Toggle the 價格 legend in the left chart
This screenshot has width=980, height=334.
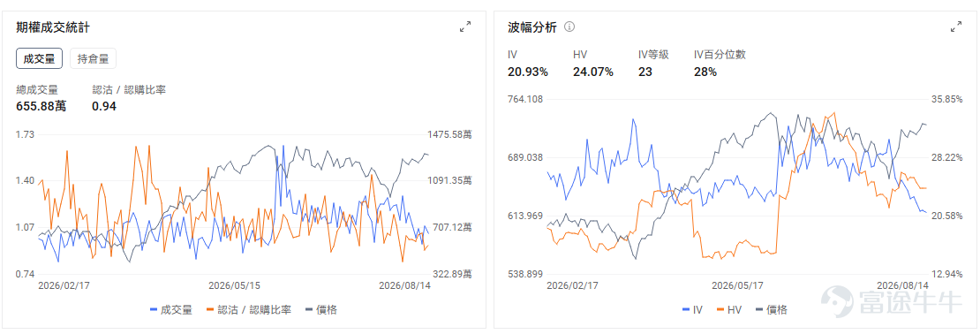[321, 309]
